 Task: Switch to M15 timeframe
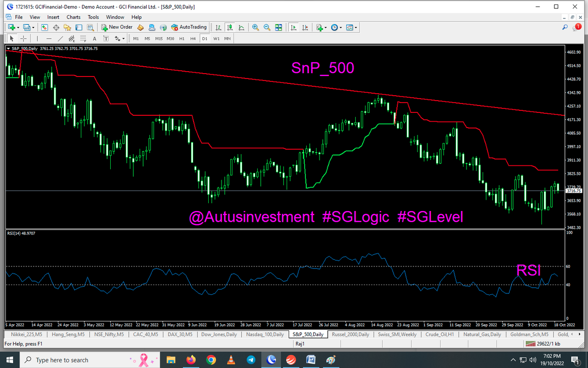pyautogui.click(x=159, y=38)
